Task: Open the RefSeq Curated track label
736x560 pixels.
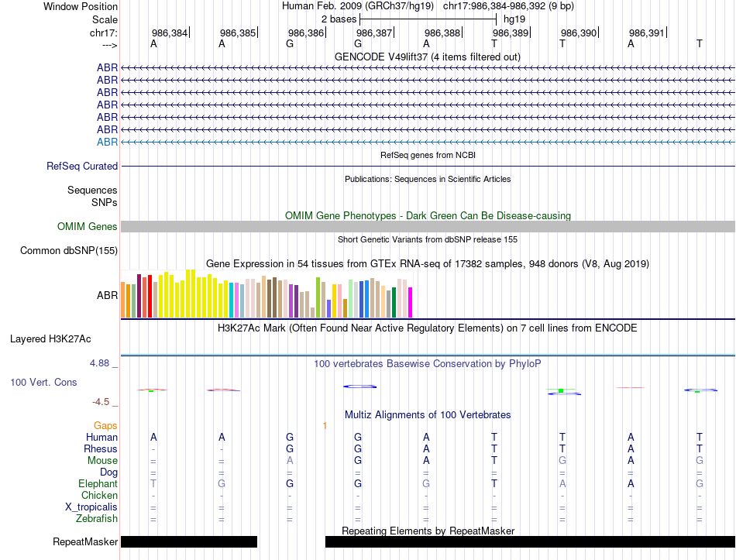Action: (x=82, y=167)
